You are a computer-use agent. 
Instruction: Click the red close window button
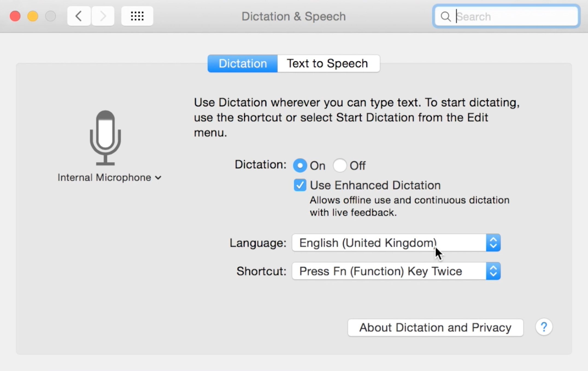pos(15,16)
